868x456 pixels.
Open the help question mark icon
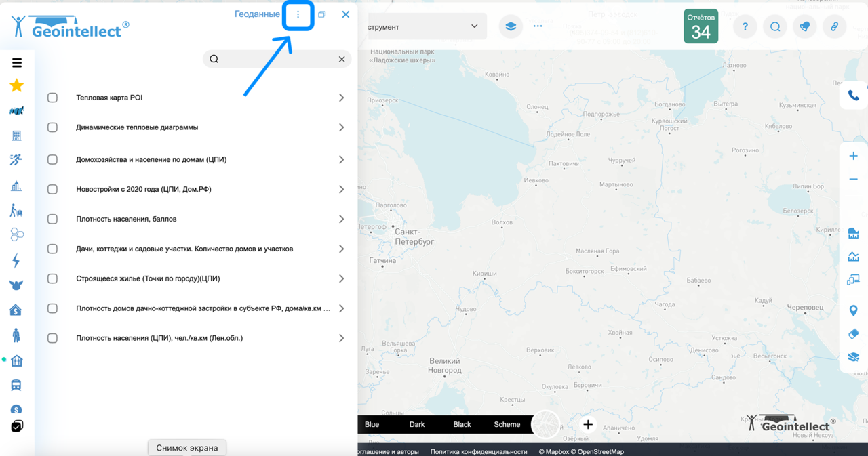745,26
